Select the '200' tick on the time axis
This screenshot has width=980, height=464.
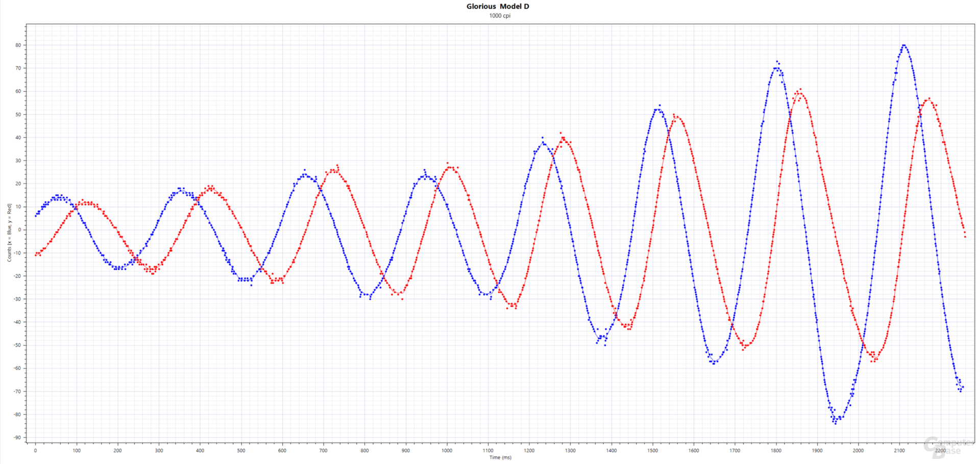tap(117, 451)
